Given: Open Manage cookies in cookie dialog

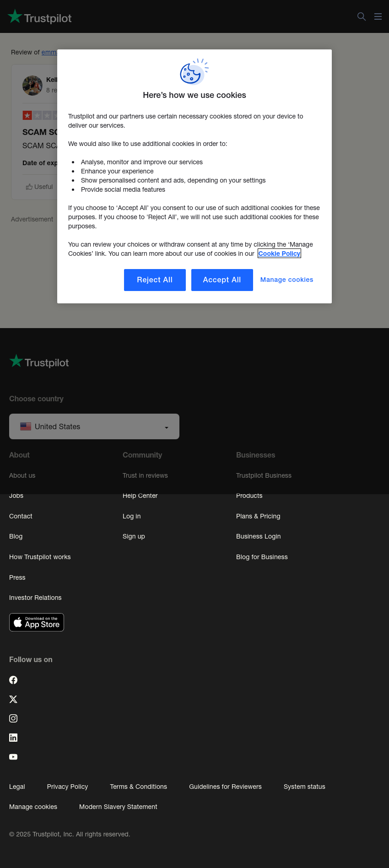Looking at the screenshot, I should click(x=287, y=280).
